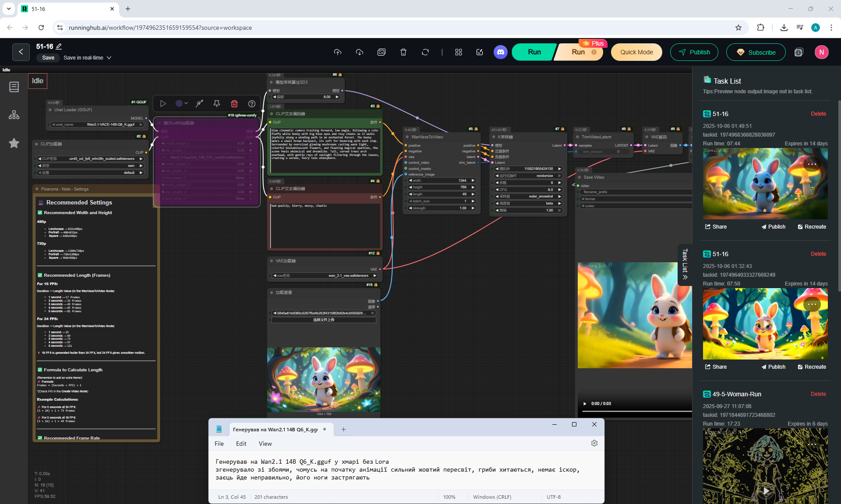Click the cloud upload icon in toolbar

(337, 52)
